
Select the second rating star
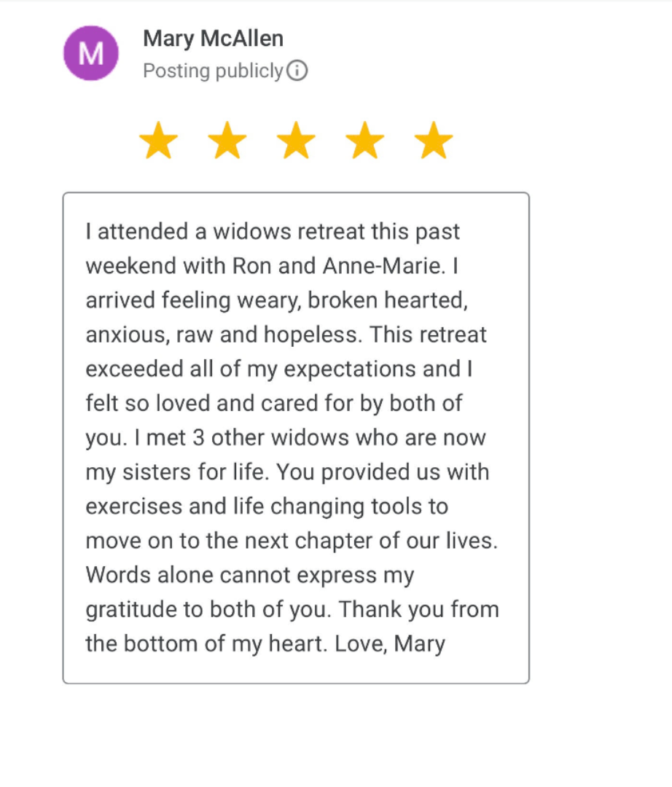[227, 141]
